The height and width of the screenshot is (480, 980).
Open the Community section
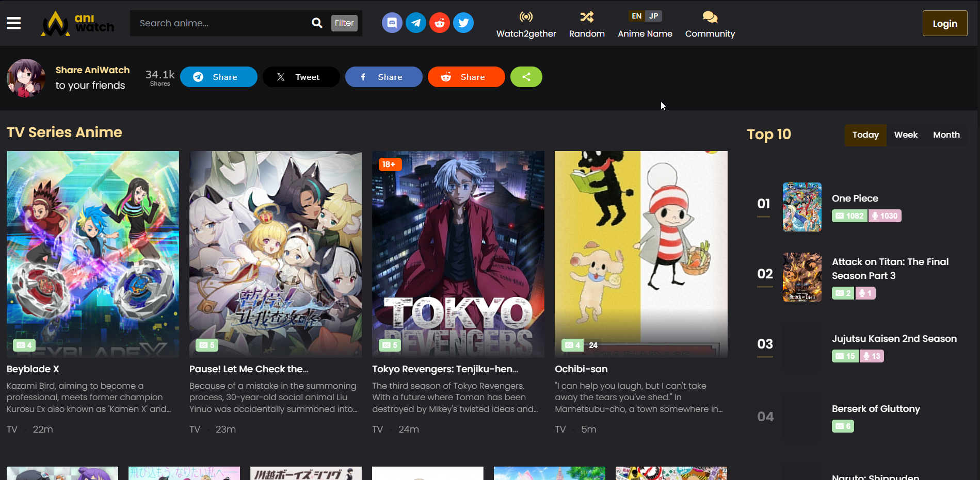[710, 24]
